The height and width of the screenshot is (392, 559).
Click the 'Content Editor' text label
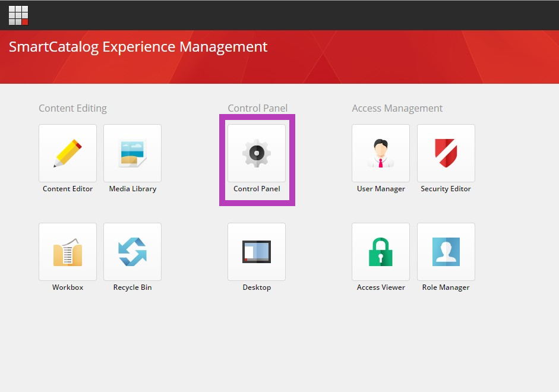tap(68, 189)
